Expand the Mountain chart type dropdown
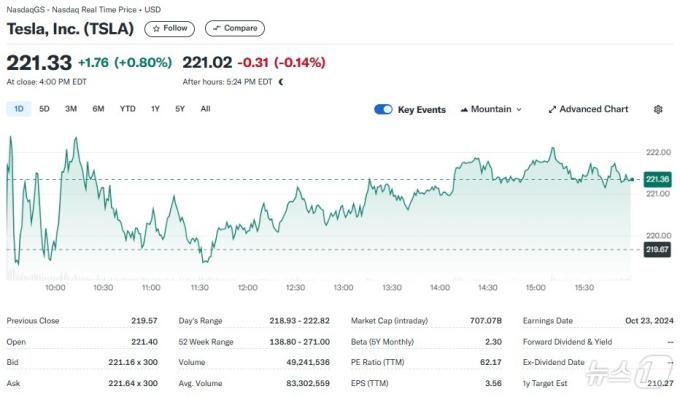Screen dimensions: 680x397 (x=491, y=109)
